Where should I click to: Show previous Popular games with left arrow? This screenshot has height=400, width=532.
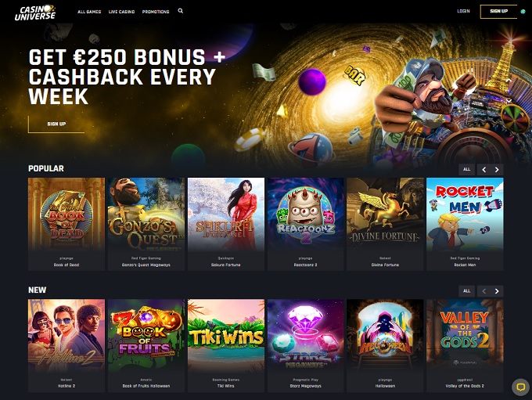click(x=484, y=169)
